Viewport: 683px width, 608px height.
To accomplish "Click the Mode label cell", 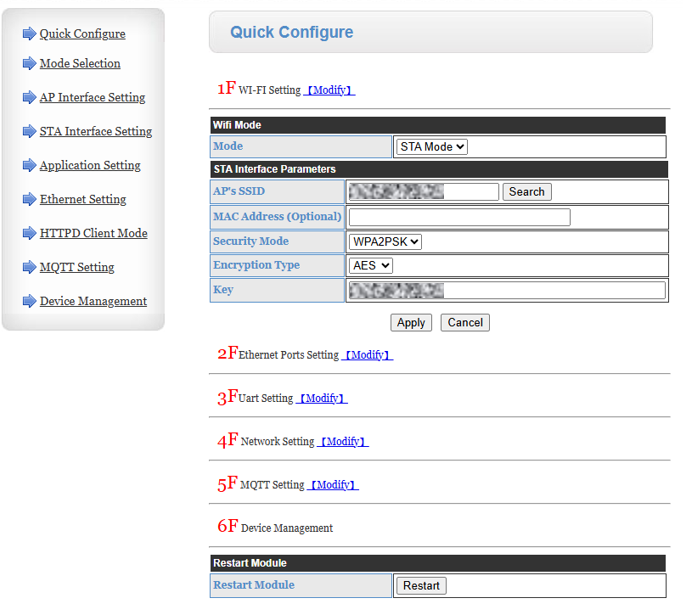I will 301,147.
